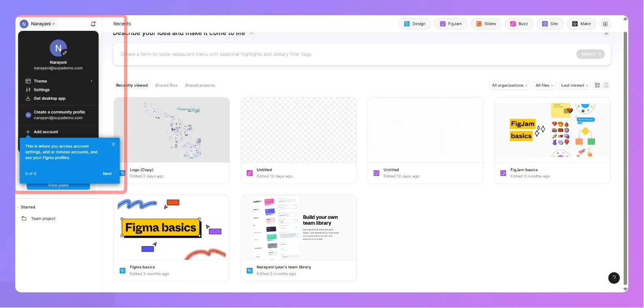Switch to the Shared files tab
The width and height of the screenshot is (644, 308).
(x=166, y=85)
